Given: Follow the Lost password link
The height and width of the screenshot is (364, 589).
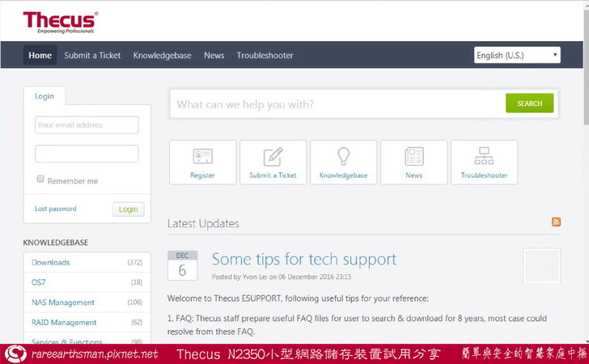Looking at the screenshot, I should point(56,209).
